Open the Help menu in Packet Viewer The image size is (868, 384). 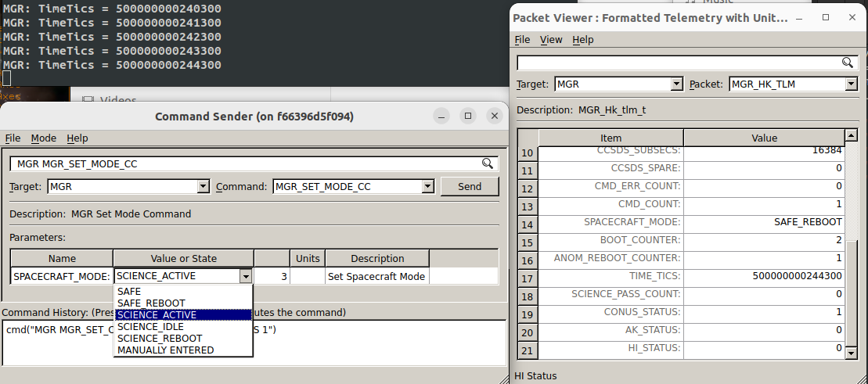point(583,39)
